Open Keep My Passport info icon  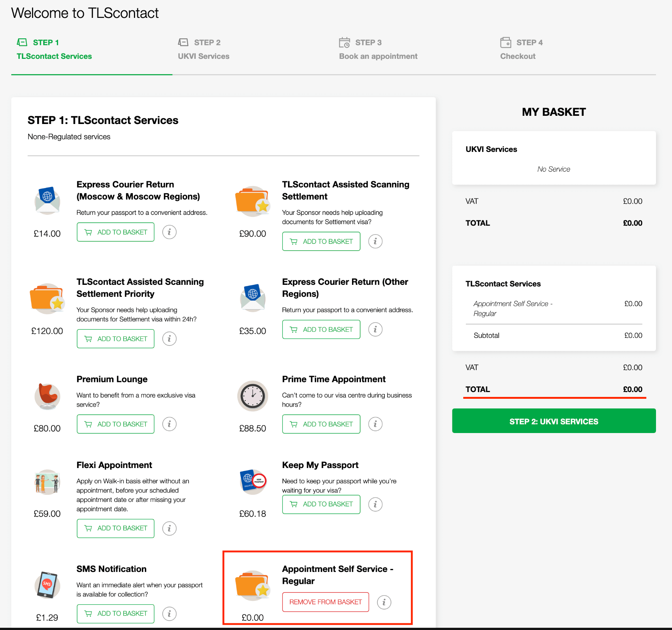click(375, 504)
